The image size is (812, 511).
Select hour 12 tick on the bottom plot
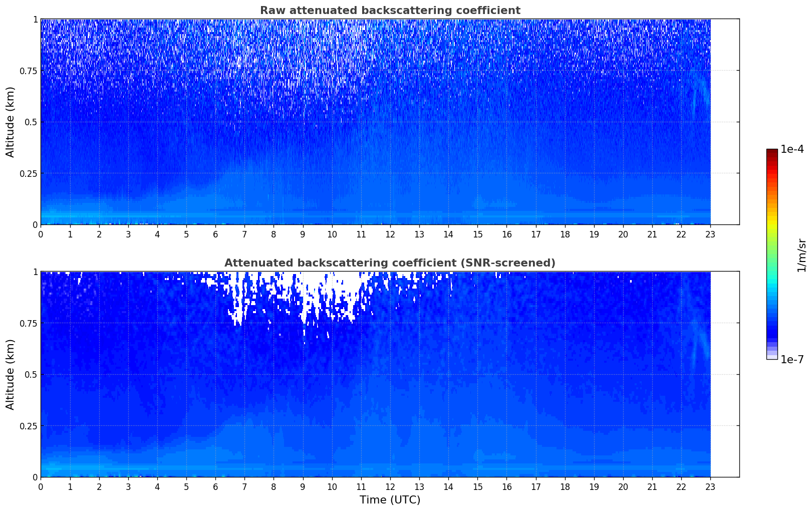click(390, 487)
